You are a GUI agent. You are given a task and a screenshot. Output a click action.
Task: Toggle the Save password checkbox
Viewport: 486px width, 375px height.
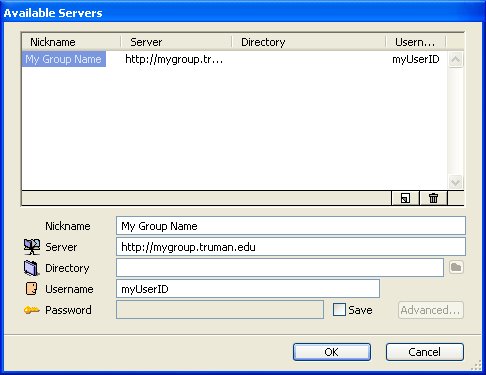click(x=339, y=310)
